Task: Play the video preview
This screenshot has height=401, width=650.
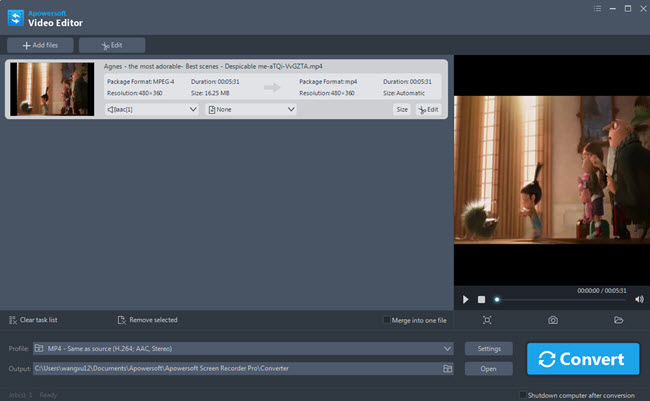Action: pyautogui.click(x=465, y=299)
